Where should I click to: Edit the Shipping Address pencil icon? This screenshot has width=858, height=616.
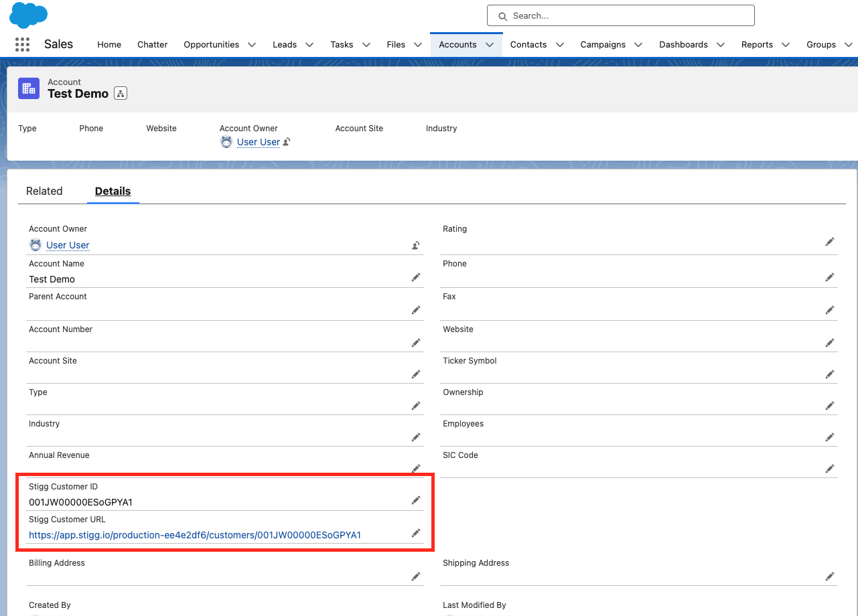tap(830, 576)
